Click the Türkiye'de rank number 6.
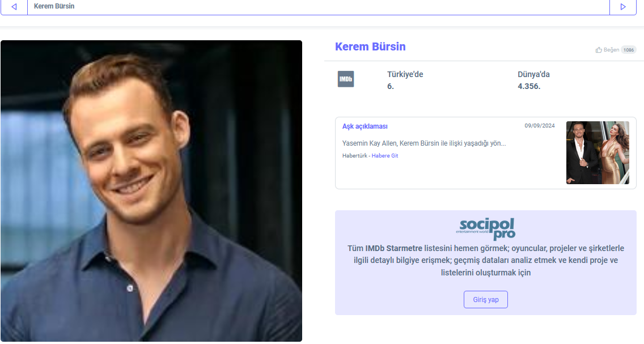Viewport: 644px width, 344px height. pyautogui.click(x=391, y=86)
